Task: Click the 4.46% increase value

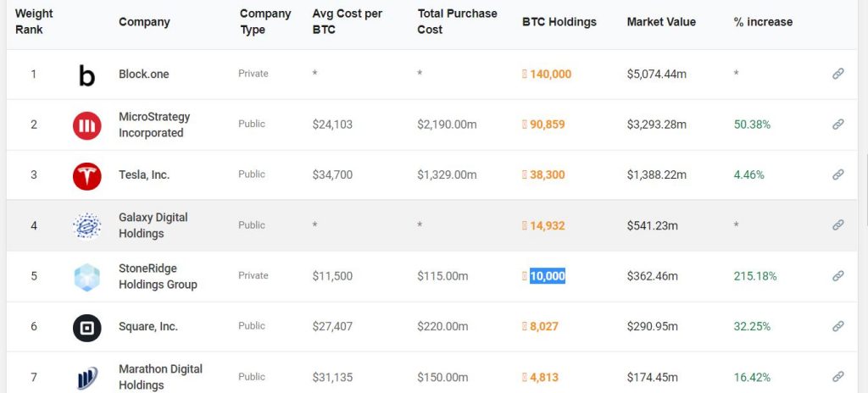Action: 749,175
